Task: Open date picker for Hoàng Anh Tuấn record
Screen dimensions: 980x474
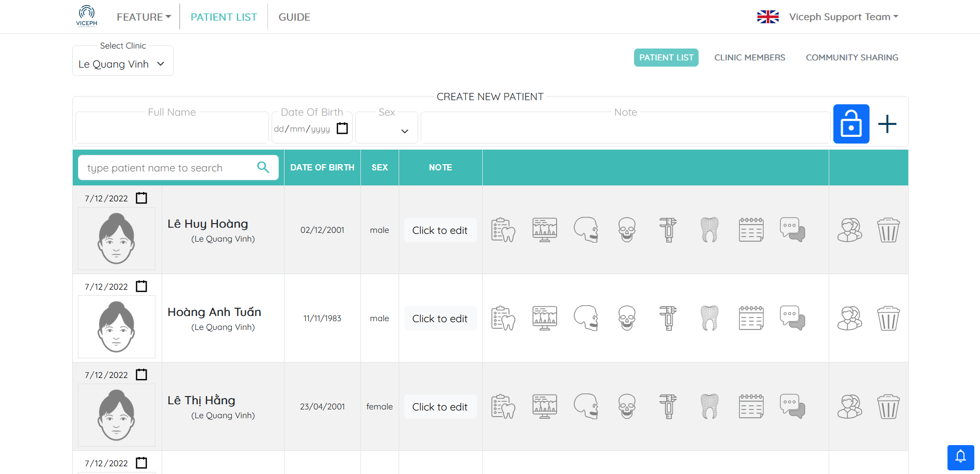Action: point(141,286)
